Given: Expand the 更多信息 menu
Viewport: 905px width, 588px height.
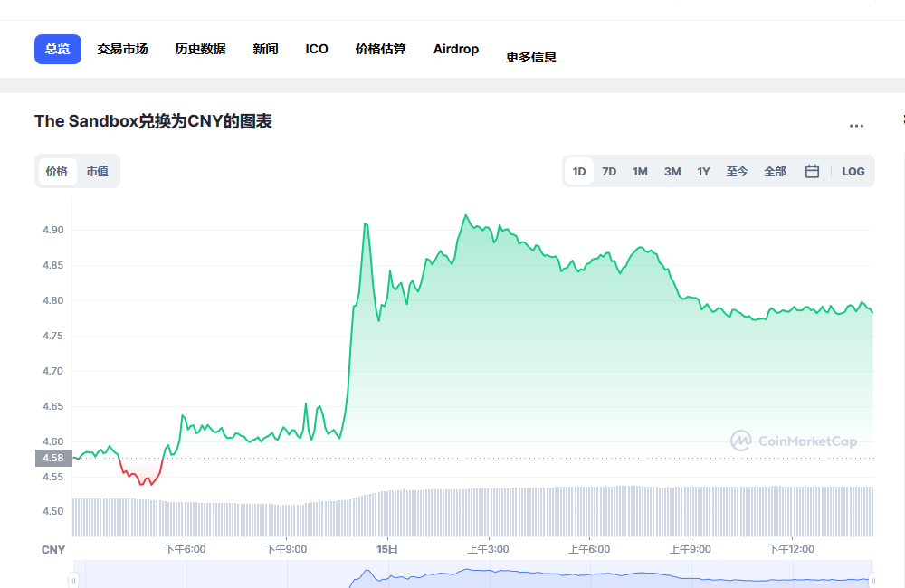Looking at the screenshot, I should click(531, 57).
